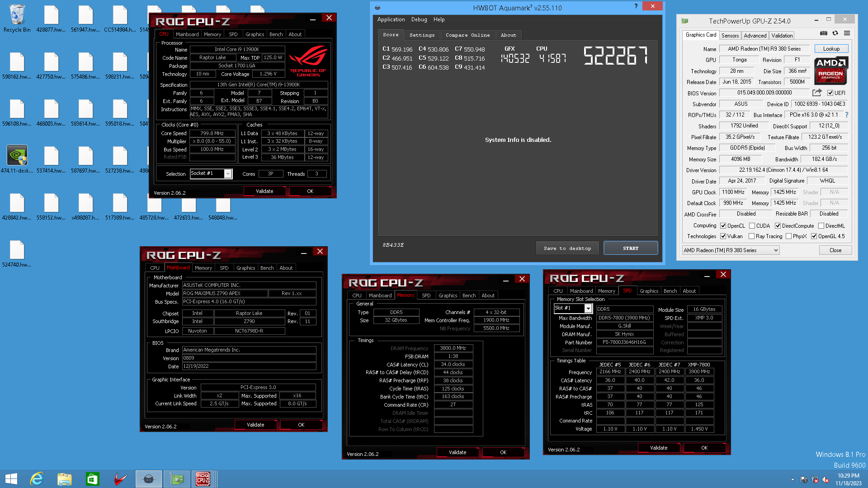This screenshot has height=488, width=868.
Task: Click OK in the Memory CPU-Z window
Action: [x=503, y=452]
